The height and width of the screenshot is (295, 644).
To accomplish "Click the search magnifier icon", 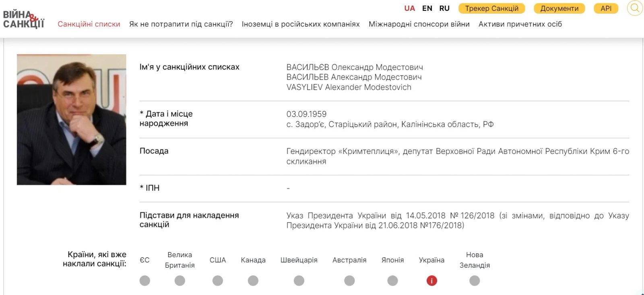I will click(x=636, y=8).
